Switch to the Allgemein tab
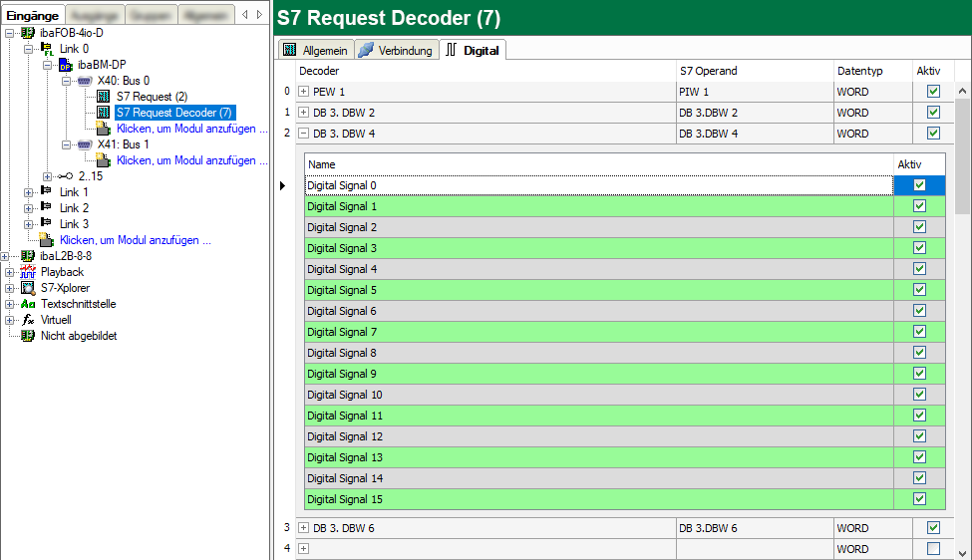972x560 pixels. (315, 50)
